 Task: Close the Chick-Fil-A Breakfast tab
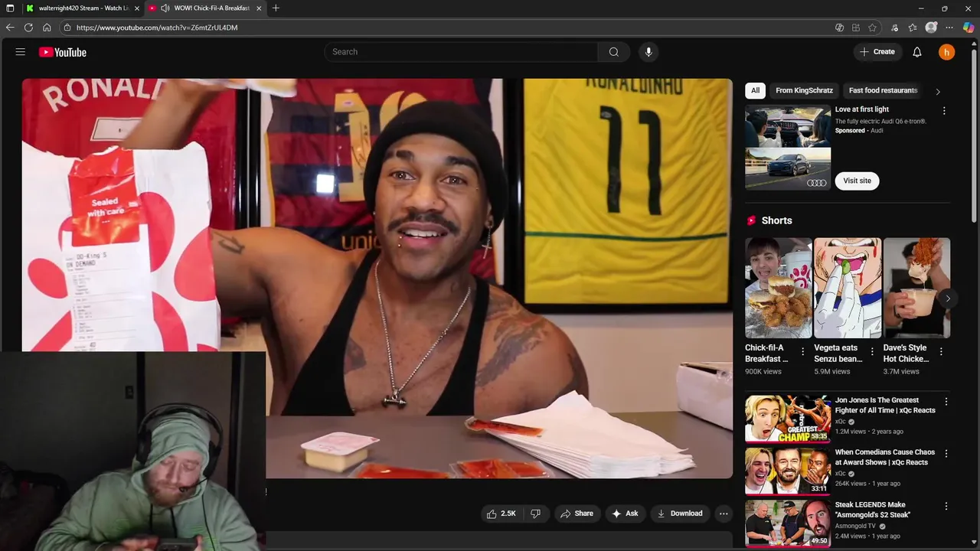click(x=259, y=8)
